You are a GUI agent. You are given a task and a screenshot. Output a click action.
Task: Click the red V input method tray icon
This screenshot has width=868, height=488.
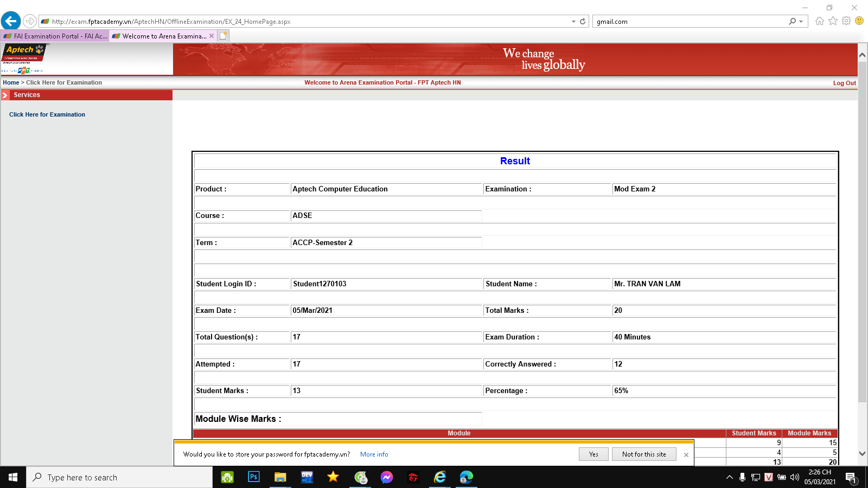769,477
